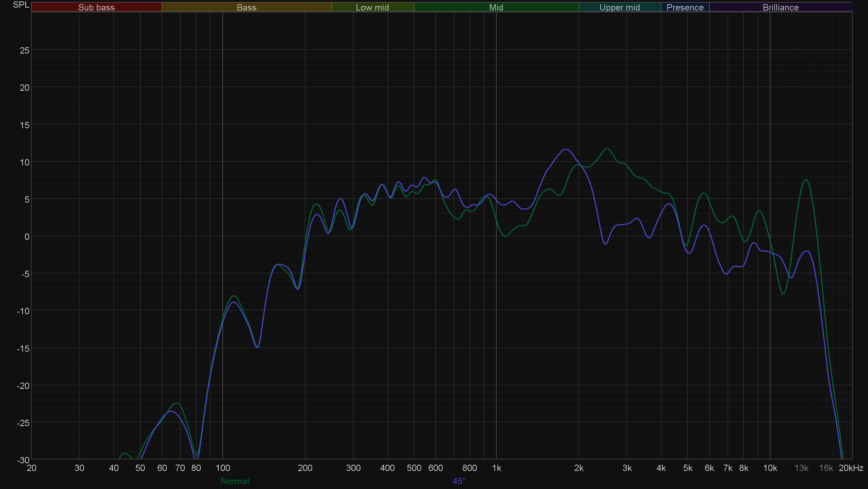
Task: Click the Sub bass band label
Action: point(96,7)
